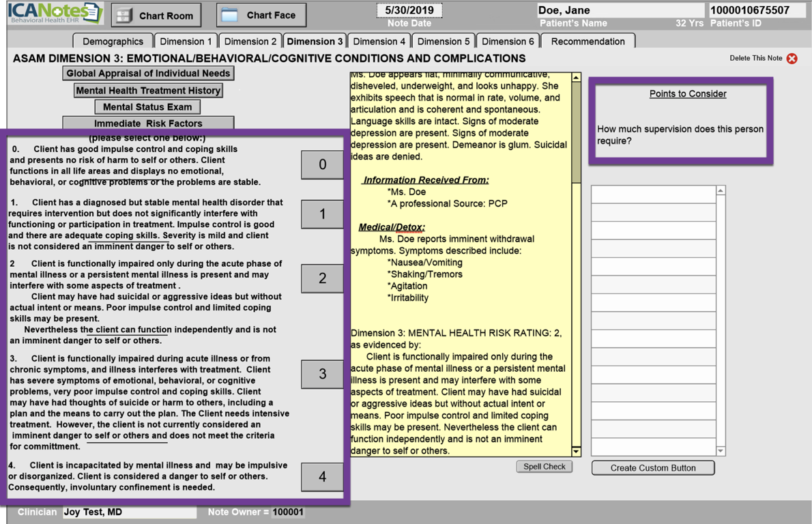Screen dimensions: 812x524
Task: Open the Recommendation tab
Action: pyautogui.click(x=588, y=42)
